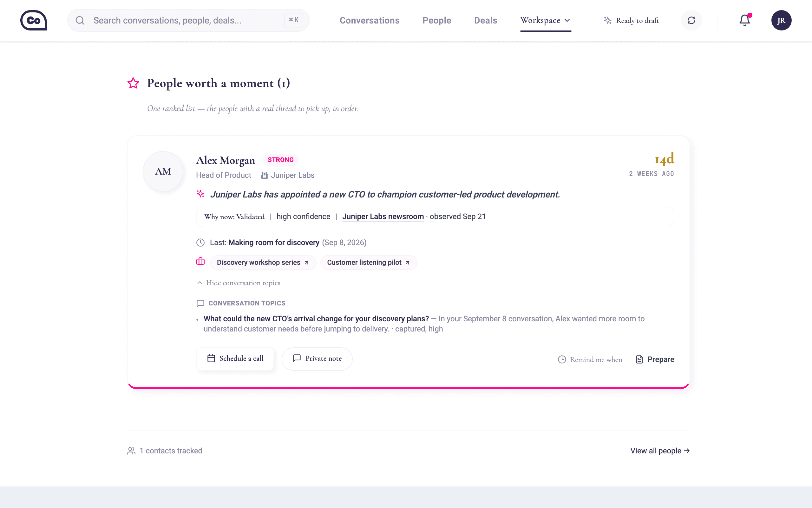Screen dimensions: 812x508
Task: Click the pink sparkle insight icon
Action: [200, 194]
